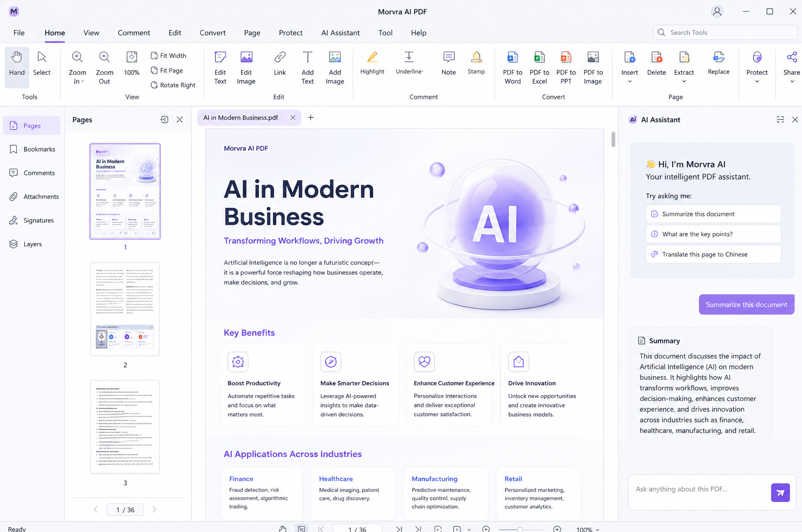802x532 pixels.
Task: Click the 'What are the key points?' suggestion
Action: pyautogui.click(x=713, y=234)
